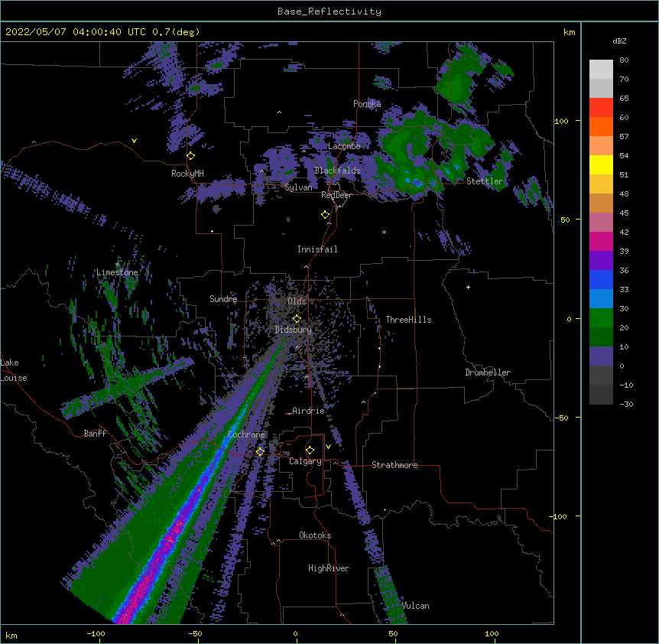659x644 pixels.
Task: Click the Cochrane town label
Action: (x=246, y=434)
